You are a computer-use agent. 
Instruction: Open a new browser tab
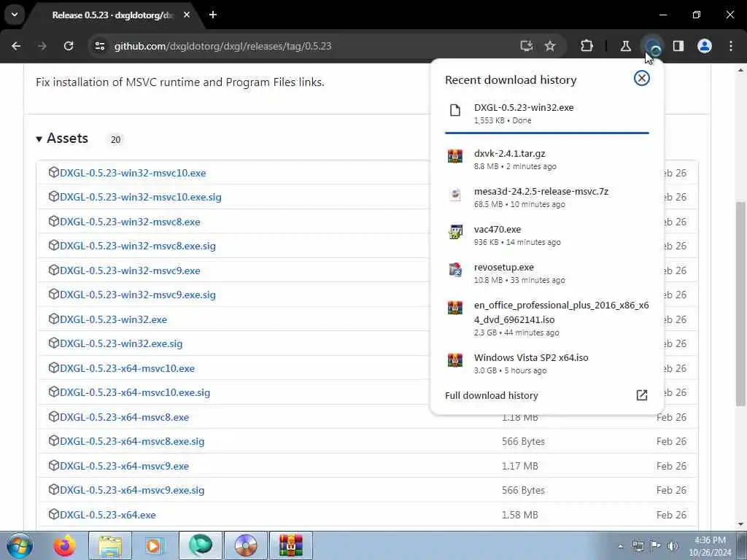point(213,15)
